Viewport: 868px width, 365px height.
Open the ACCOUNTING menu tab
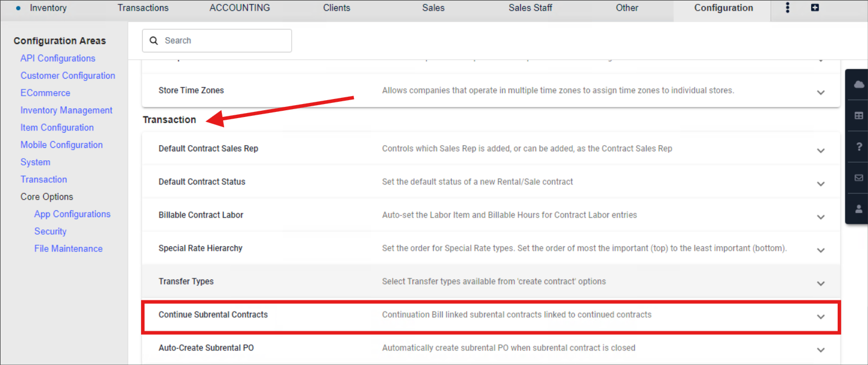pyautogui.click(x=239, y=8)
